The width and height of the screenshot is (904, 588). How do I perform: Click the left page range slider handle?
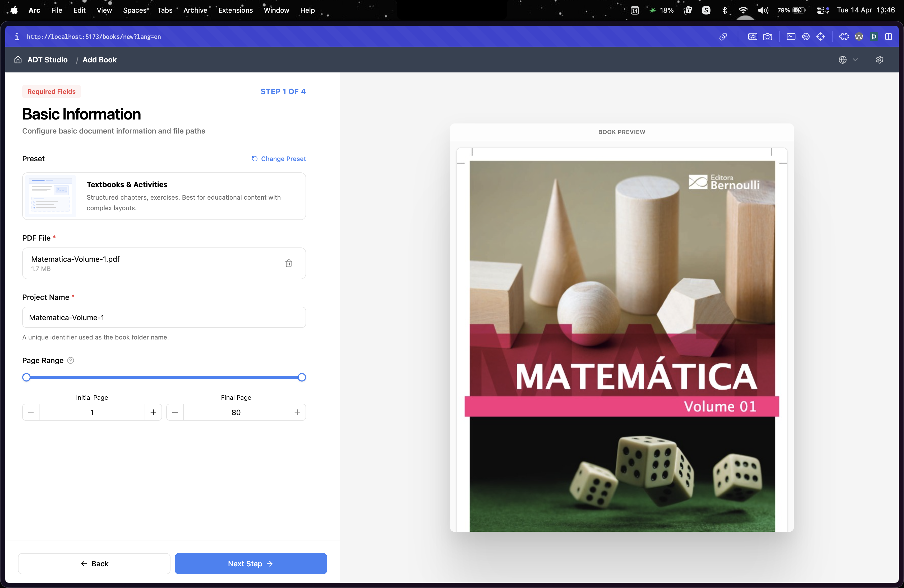[26, 377]
